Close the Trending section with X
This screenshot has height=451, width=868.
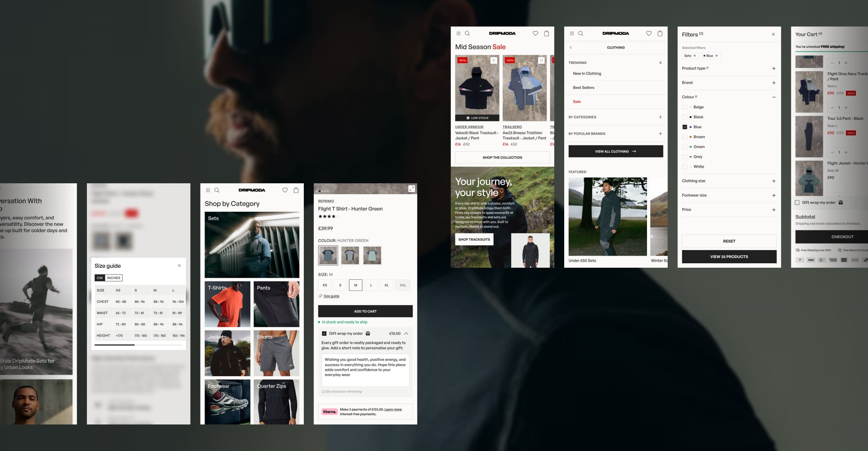tap(660, 63)
